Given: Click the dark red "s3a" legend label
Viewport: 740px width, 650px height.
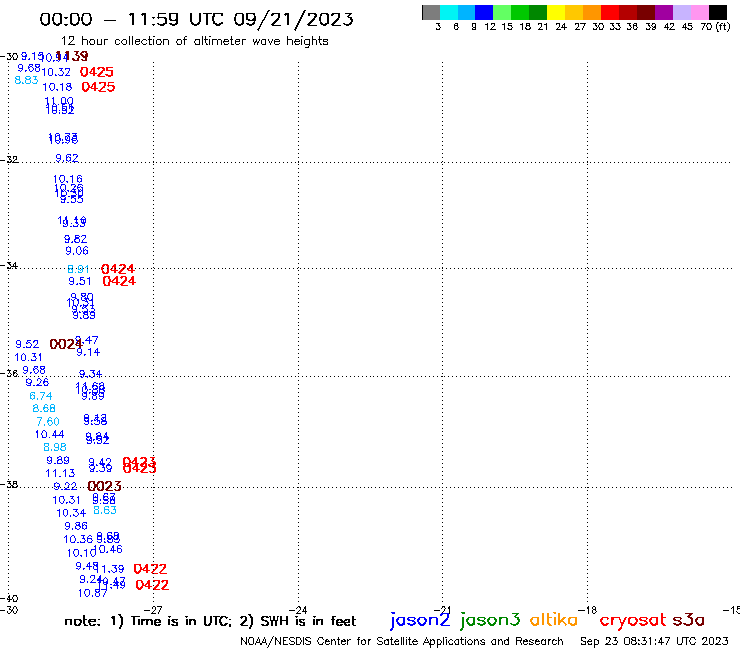Looking at the screenshot, I should coord(689,620).
